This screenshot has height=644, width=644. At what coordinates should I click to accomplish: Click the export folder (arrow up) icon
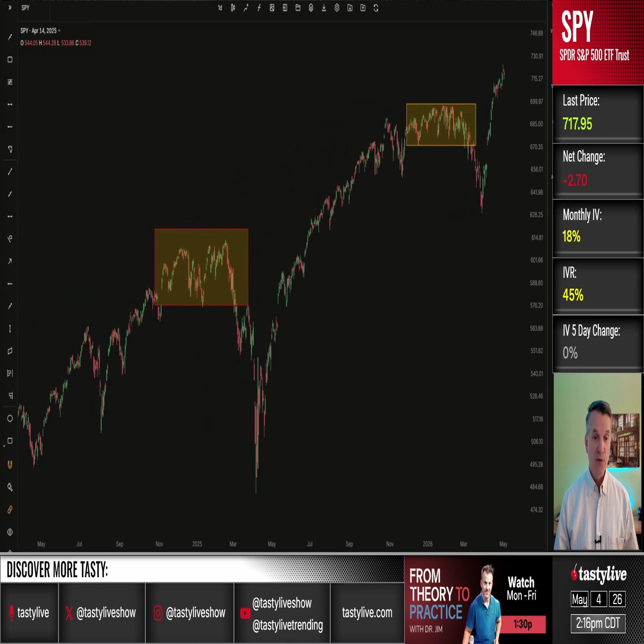(363, 8)
